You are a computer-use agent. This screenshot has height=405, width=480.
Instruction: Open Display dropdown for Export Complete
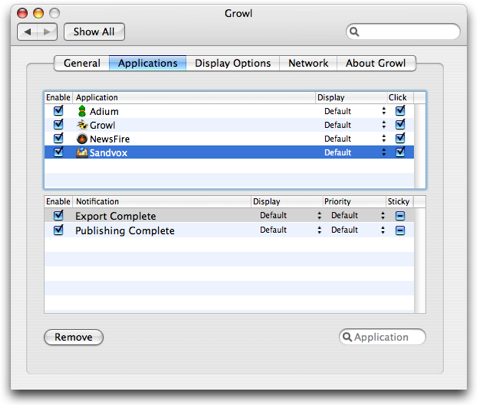(x=290, y=215)
